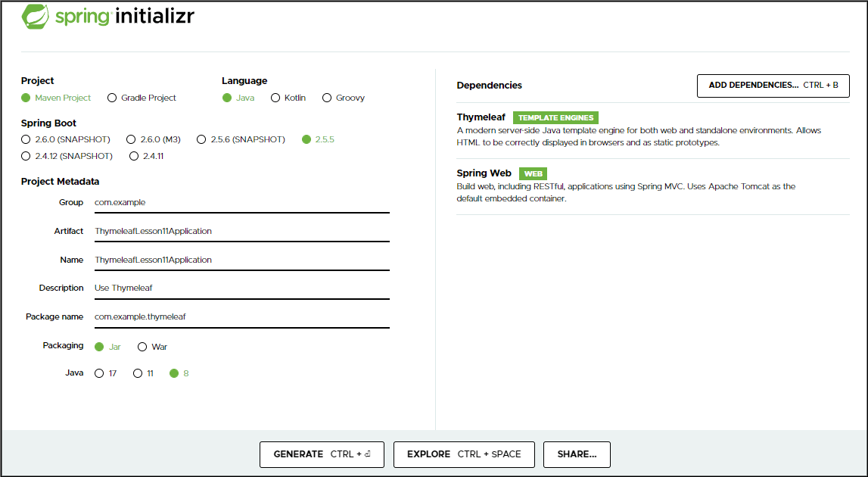Switch packaging to War
The width and height of the screenshot is (868, 477).
[142, 347]
